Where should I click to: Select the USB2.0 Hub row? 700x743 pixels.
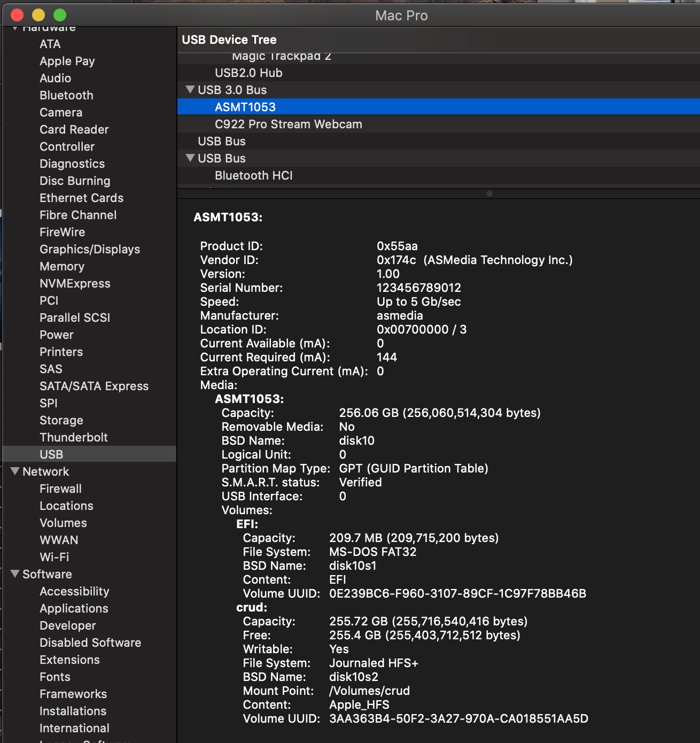pos(438,73)
